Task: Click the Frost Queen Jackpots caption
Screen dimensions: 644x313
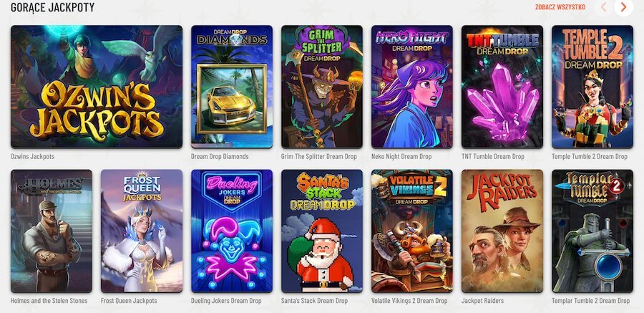Action: coord(129,301)
